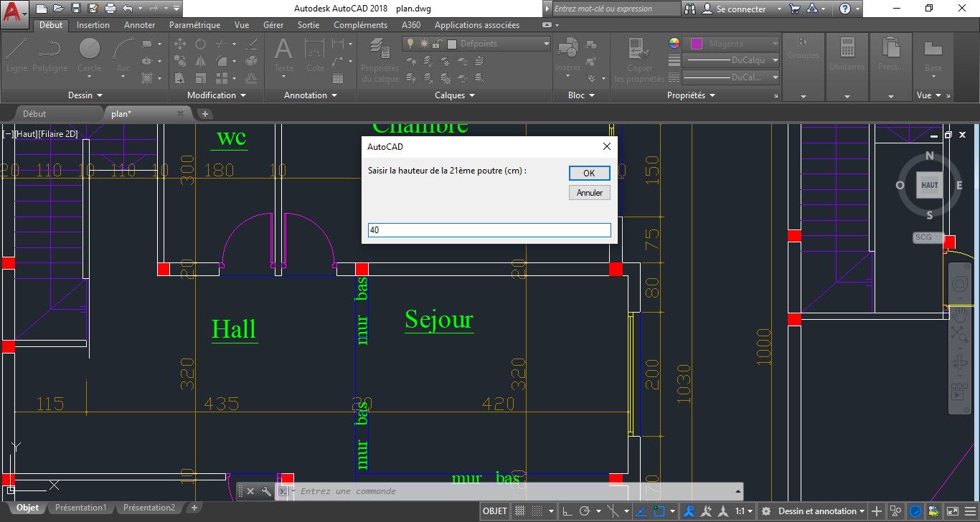
Task: Open the Début drawing file tab
Action: pos(34,113)
